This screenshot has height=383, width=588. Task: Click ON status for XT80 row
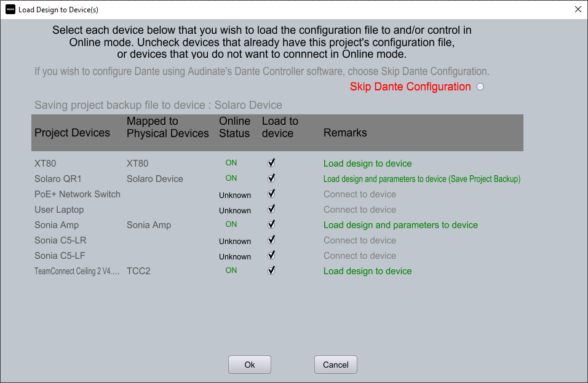tap(231, 163)
